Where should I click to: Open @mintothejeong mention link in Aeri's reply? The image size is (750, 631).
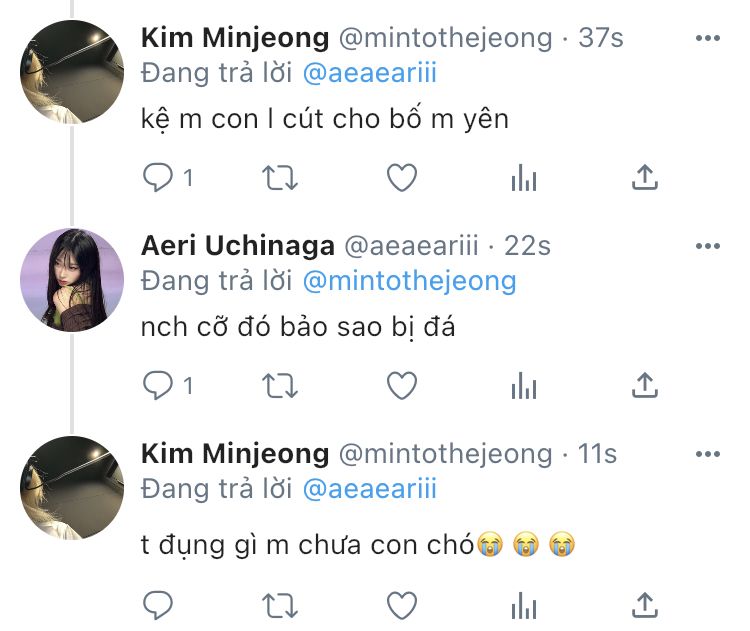(x=409, y=281)
